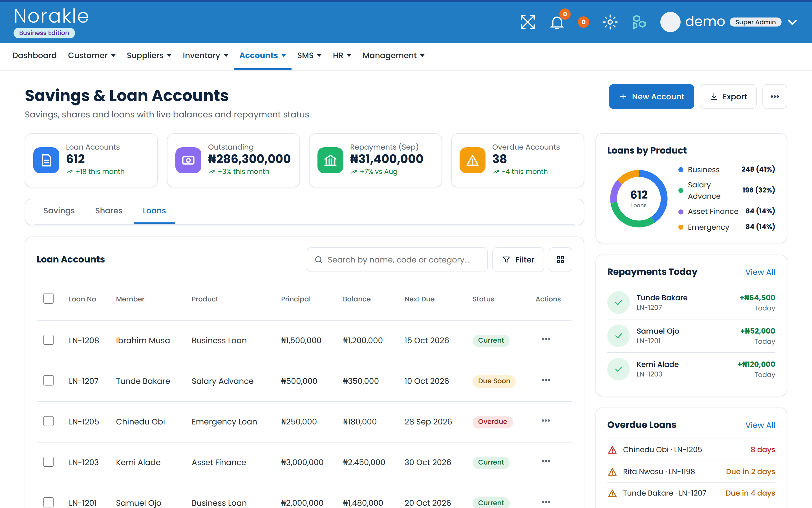Open actions menu for LN-1207 row
Screen dimensions: 812x508
546,380
